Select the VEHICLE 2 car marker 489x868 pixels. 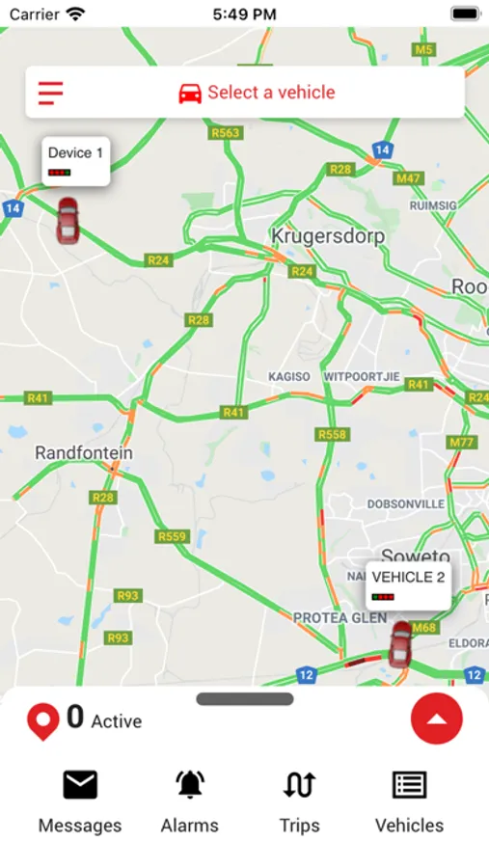400,644
